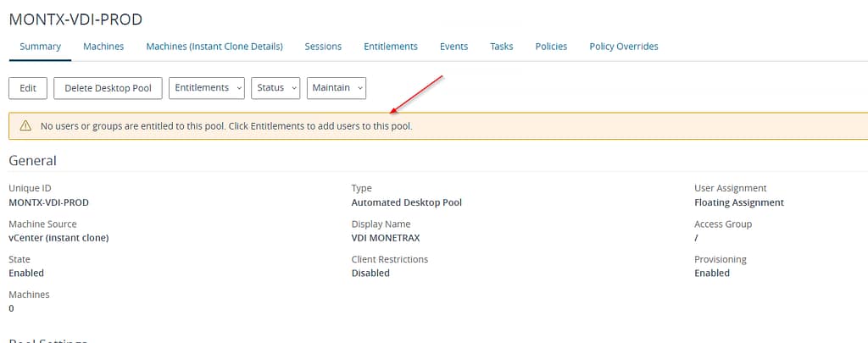Open the Machines tab

tap(103, 47)
